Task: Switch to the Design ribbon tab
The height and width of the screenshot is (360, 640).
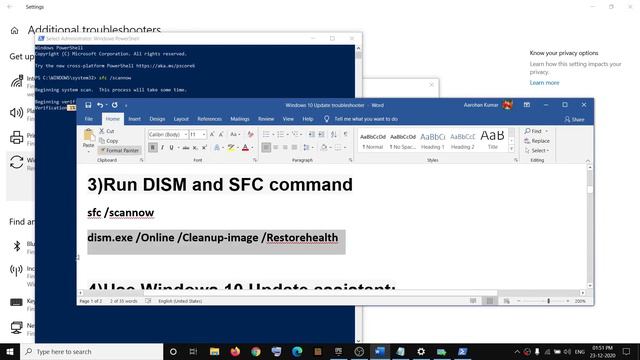Action: pos(157,119)
